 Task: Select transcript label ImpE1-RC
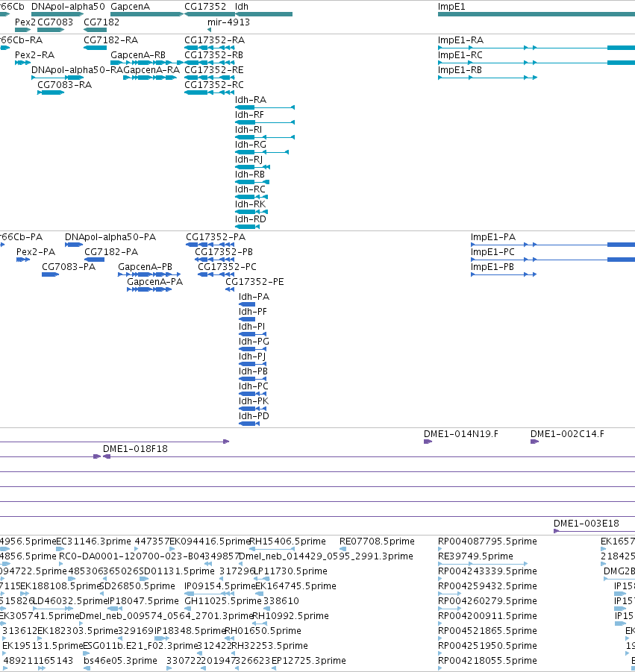[x=460, y=55]
